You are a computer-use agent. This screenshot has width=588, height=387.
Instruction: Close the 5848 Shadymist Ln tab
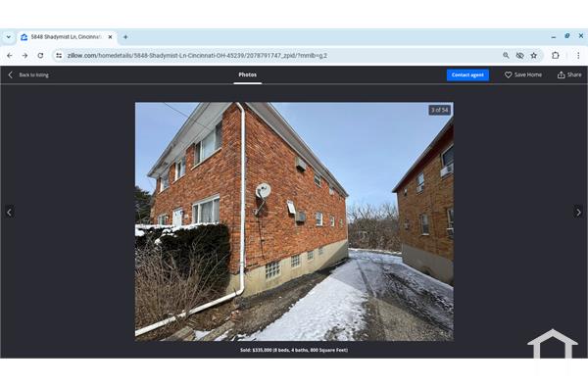110,37
